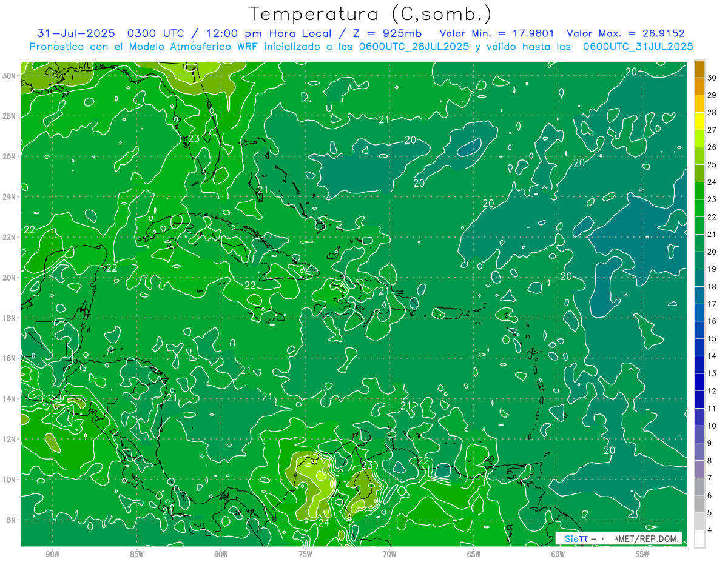Click yellow legend swatch between 27 and 28
The width and height of the screenshot is (728, 562).
tap(699, 121)
